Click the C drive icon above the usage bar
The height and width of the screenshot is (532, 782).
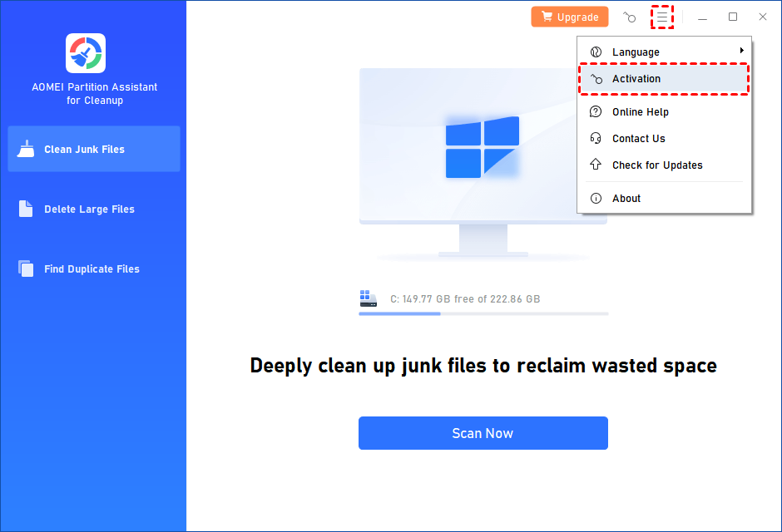click(368, 298)
